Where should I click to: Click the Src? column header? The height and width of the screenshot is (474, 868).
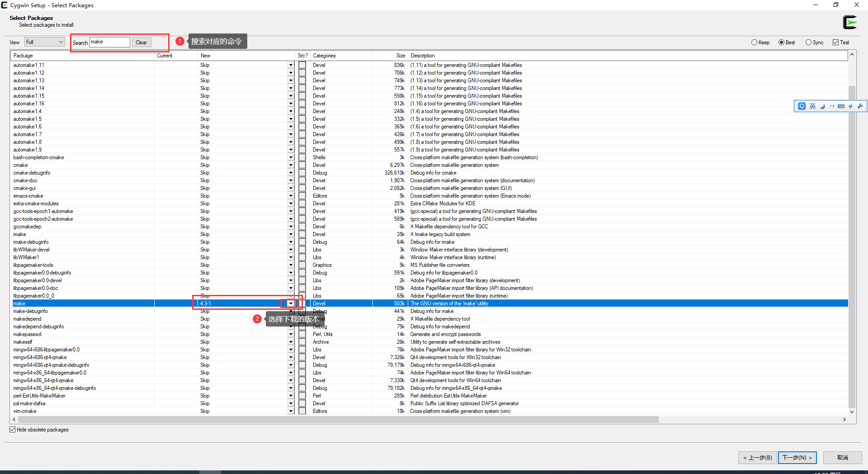point(302,56)
